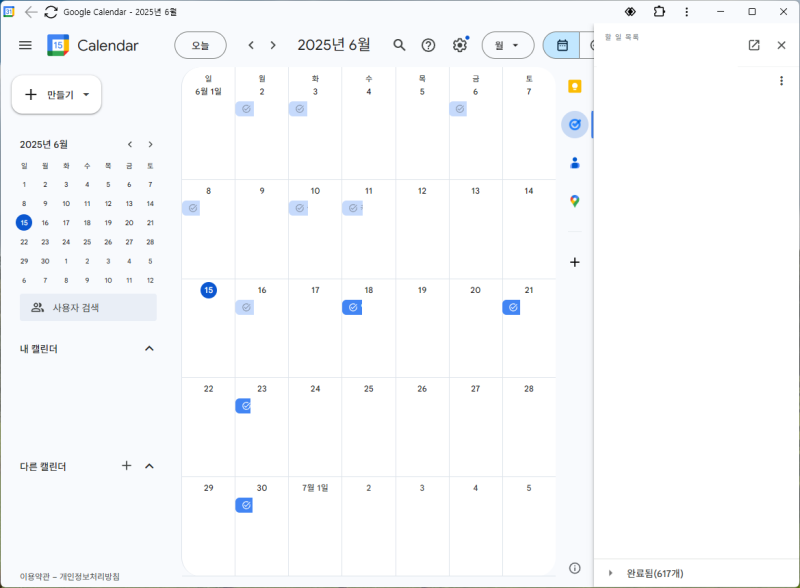Open the 이용약관 link

click(x=35, y=577)
